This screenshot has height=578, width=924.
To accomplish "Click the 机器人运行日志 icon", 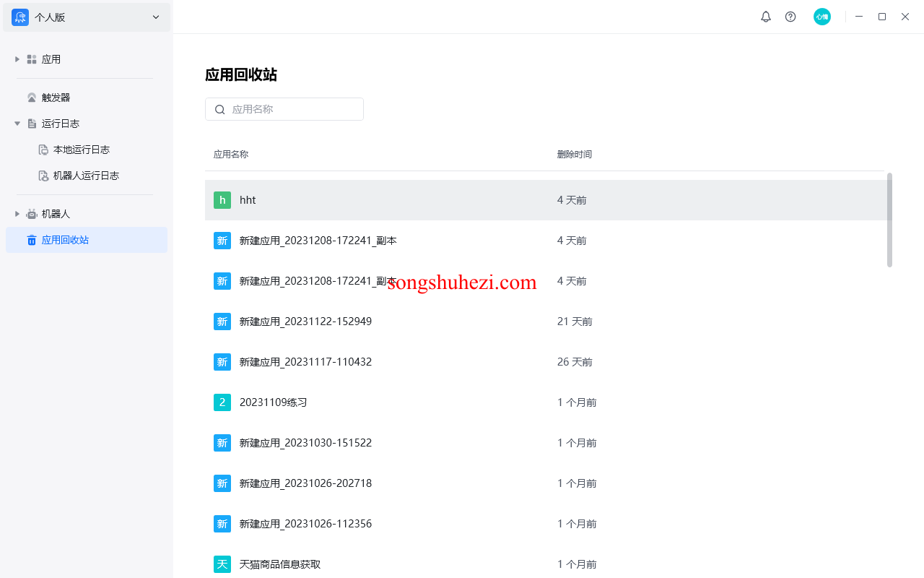I will coord(43,176).
